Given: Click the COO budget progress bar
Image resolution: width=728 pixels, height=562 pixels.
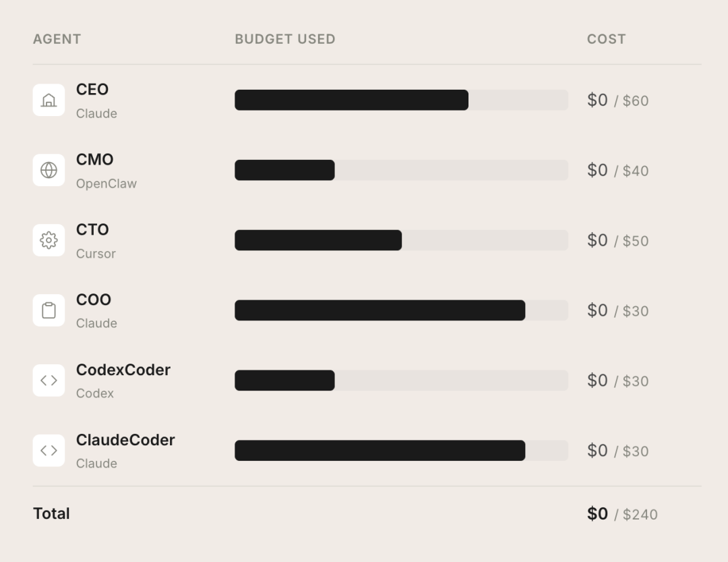Looking at the screenshot, I should click(401, 310).
